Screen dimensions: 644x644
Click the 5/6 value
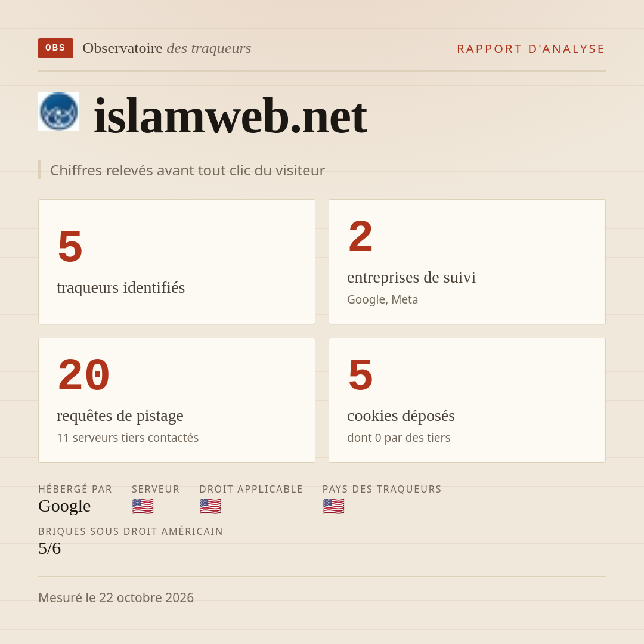click(49, 549)
